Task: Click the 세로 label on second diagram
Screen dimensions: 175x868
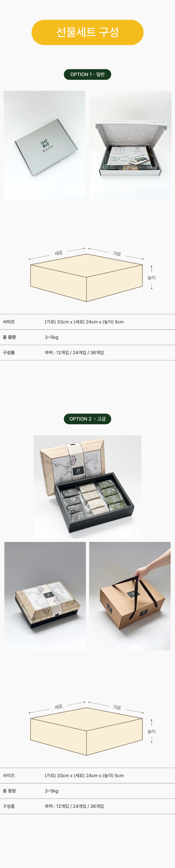Action: (x=58, y=707)
